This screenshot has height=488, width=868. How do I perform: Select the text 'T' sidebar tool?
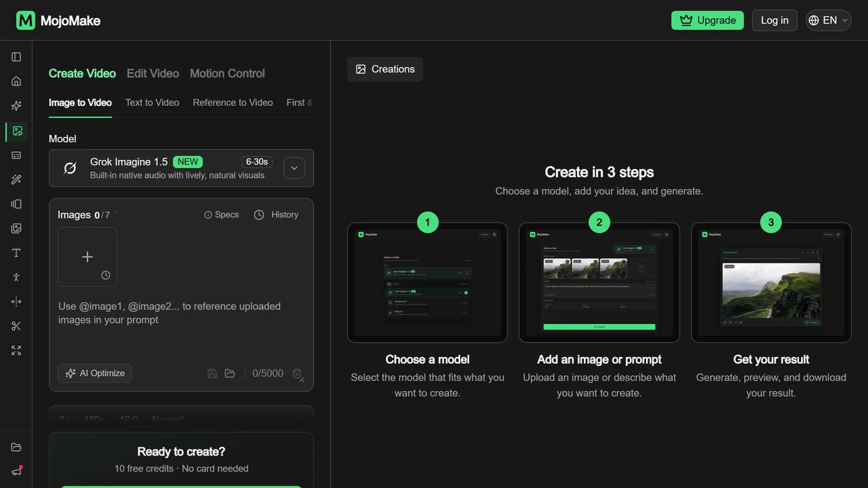[x=16, y=253]
